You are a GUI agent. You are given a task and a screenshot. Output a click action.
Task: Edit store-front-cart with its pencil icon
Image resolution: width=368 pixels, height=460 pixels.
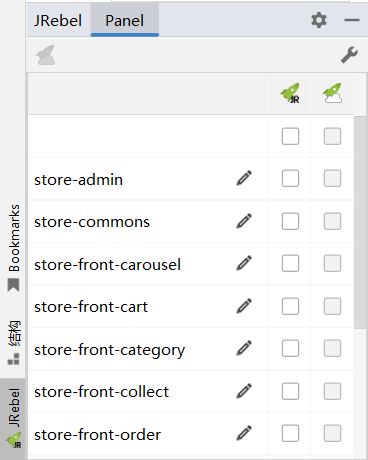[244, 306]
